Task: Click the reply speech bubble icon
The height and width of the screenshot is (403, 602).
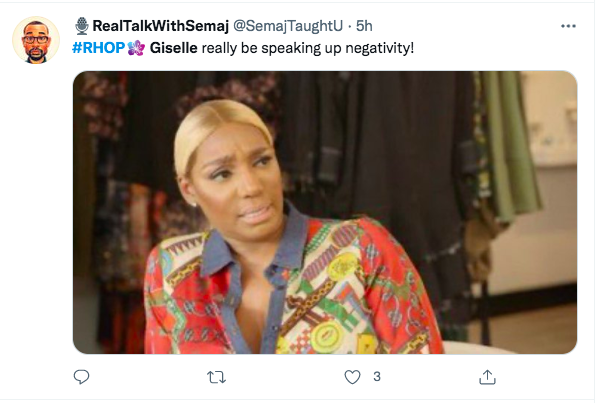Action: [x=82, y=377]
